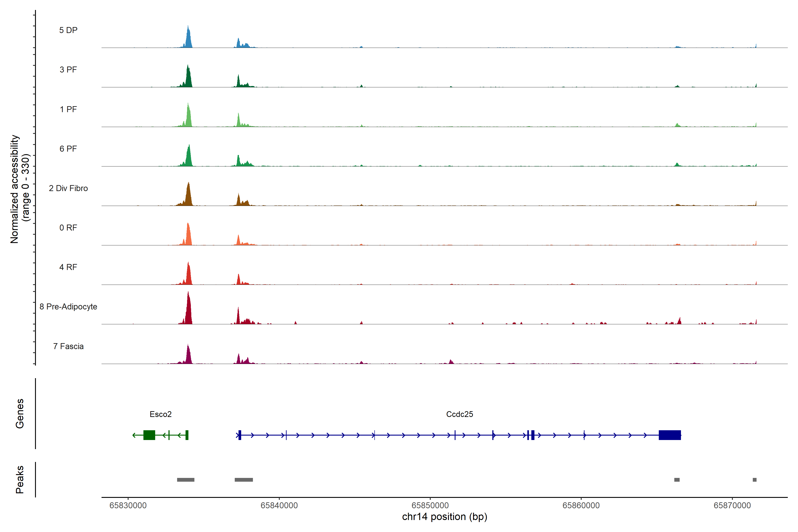Click the 65830000 axis tick label

click(x=128, y=505)
